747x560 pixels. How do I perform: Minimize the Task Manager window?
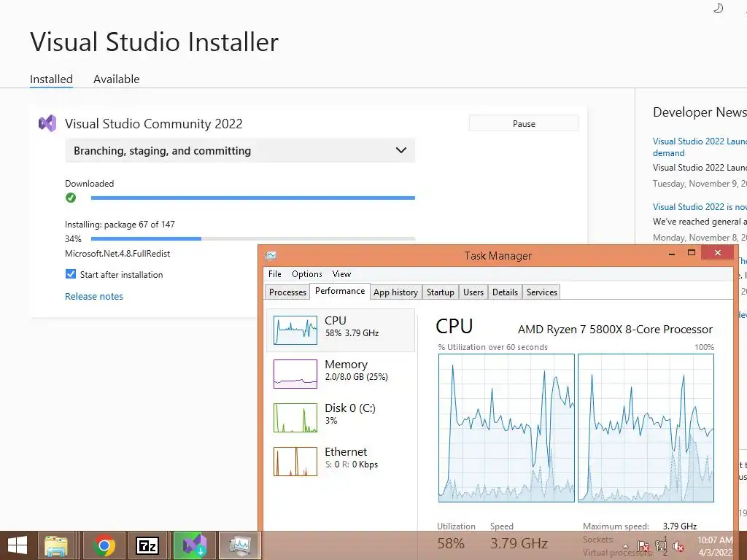[672, 254]
